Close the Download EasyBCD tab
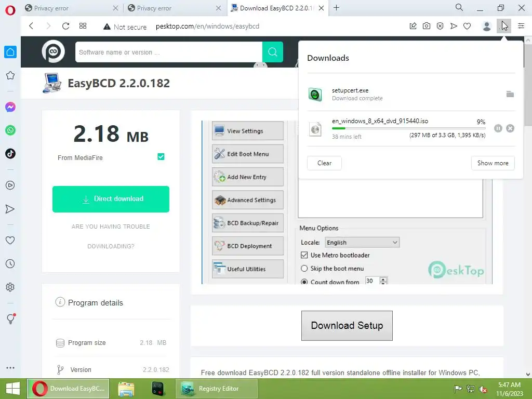 click(x=321, y=8)
